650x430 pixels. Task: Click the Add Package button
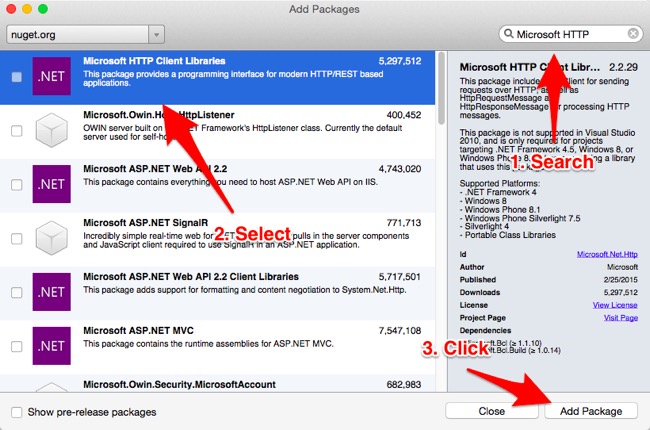[x=591, y=411]
